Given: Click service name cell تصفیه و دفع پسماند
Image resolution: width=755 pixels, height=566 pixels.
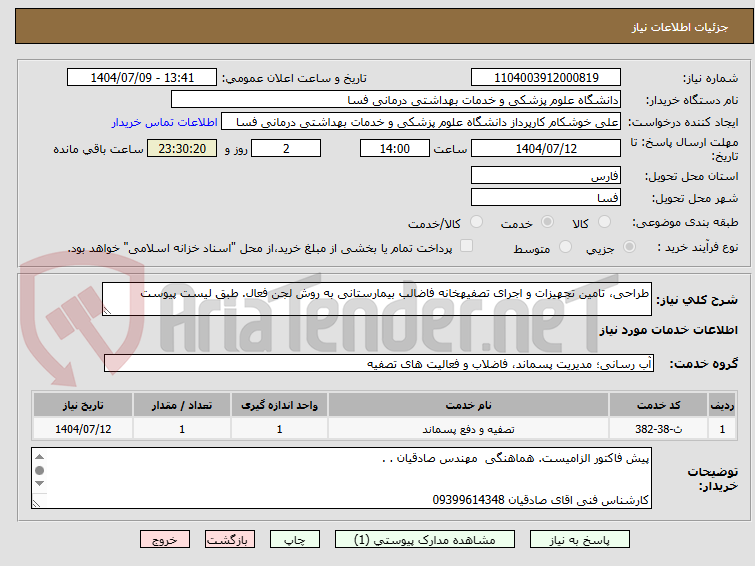Looking at the screenshot, I should [x=469, y=429].
